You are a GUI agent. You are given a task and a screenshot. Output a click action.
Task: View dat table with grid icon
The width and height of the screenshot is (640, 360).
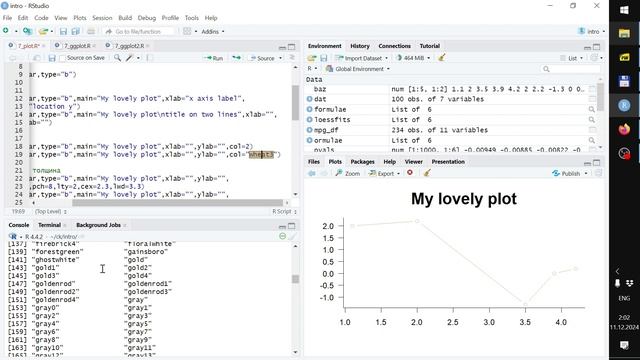pos(592,99)
